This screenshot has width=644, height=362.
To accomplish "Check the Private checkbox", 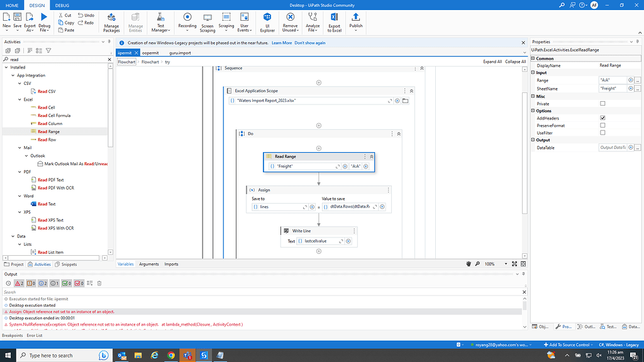I will [x=602, y=103].
